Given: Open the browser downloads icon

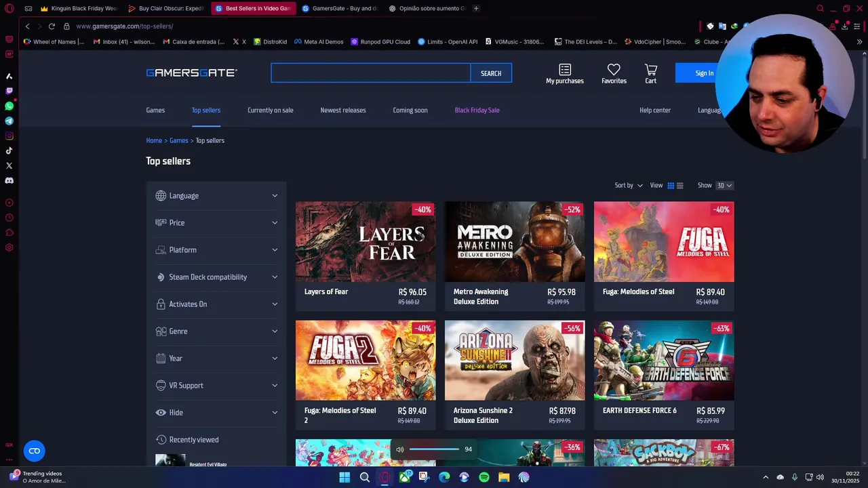Looking at the screenshot, I should 844,26.
